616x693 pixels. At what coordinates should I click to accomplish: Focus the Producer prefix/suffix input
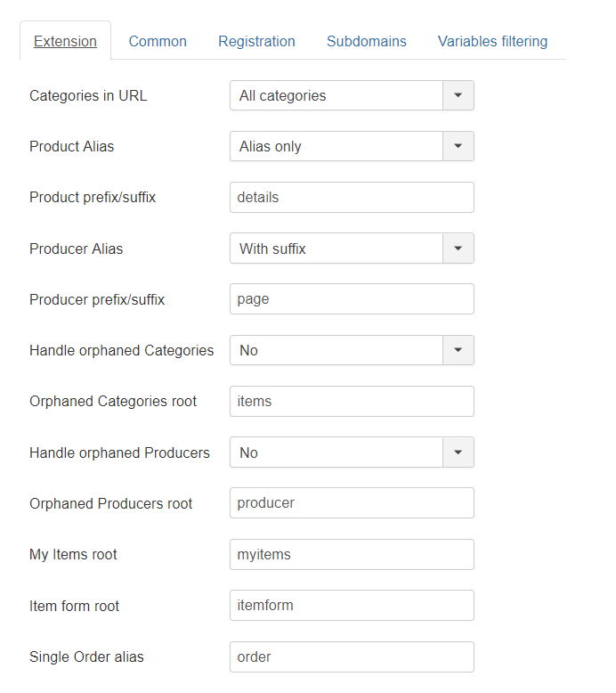click(351, 299)
